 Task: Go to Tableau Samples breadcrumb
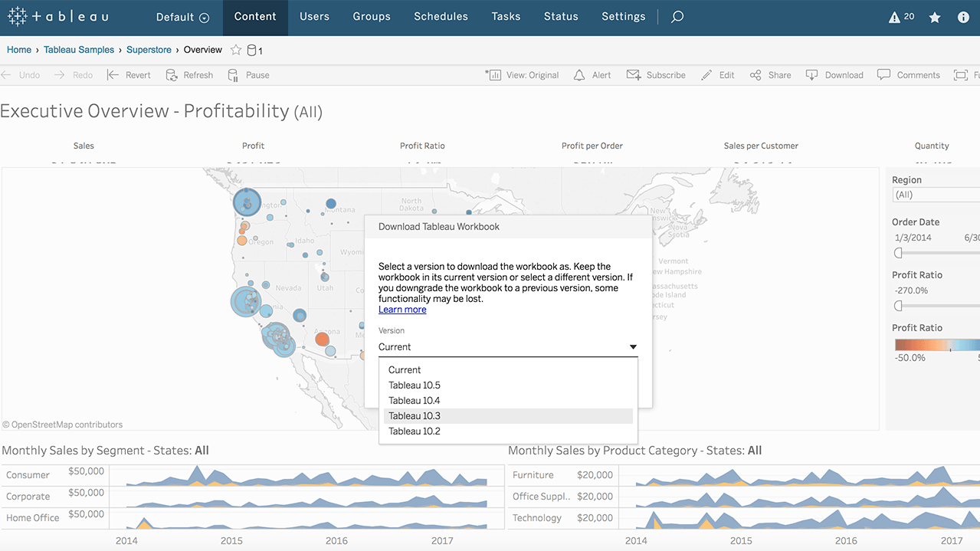click(79, 50)
